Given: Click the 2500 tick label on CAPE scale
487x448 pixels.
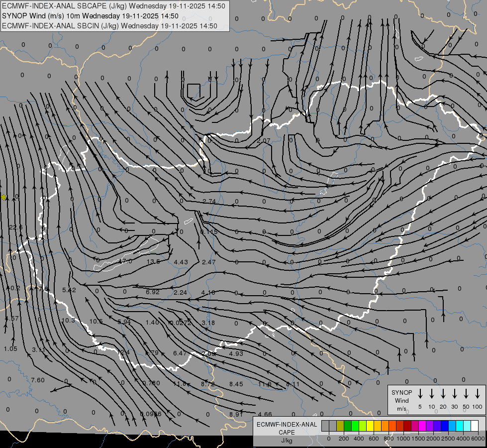Looking at the screenshot, I should click(x=448, y=439).
